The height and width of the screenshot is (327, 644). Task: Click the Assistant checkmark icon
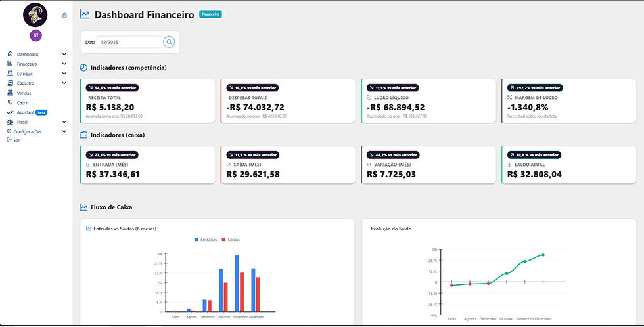pos(10,112)
